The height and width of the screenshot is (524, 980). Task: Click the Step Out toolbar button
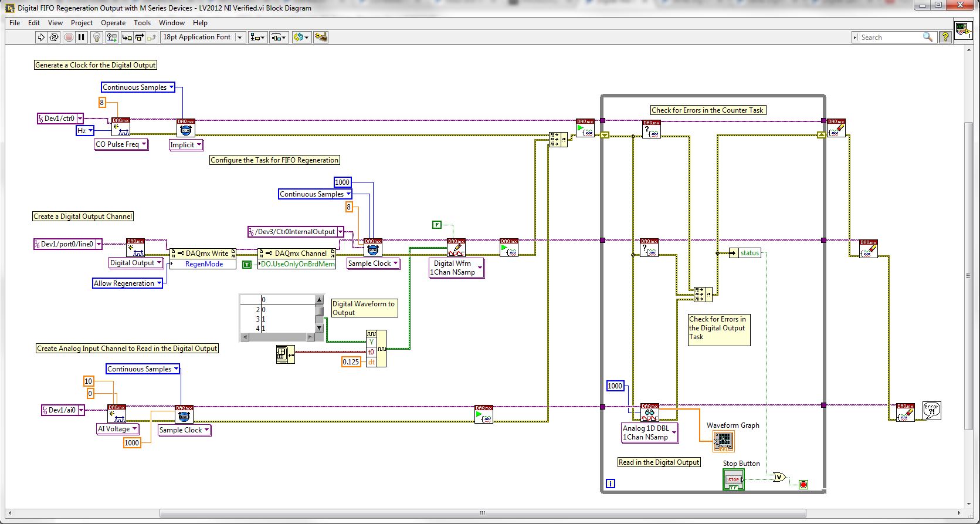(x=152, y=37)
